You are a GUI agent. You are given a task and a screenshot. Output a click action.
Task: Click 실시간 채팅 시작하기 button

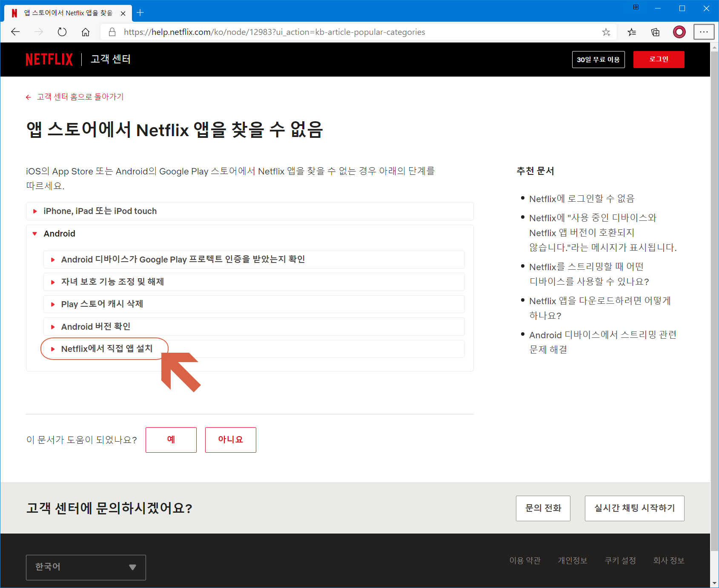(x=635, y=508)
